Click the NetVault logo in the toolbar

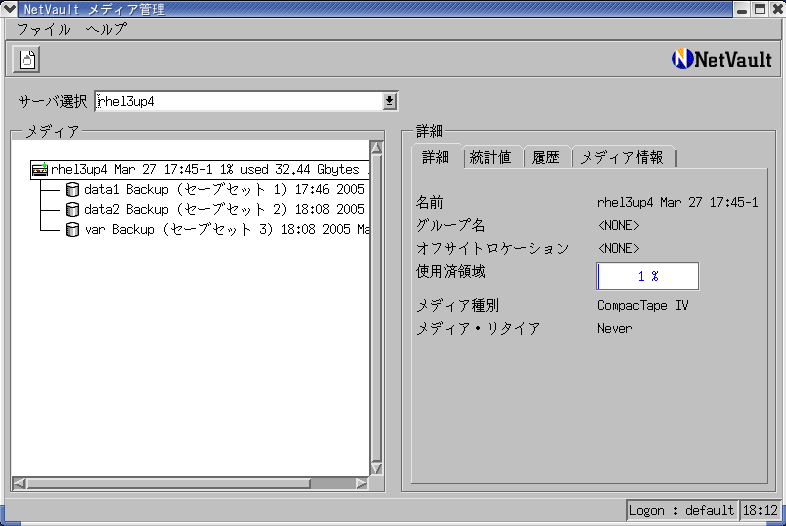[x=722, y=59]
